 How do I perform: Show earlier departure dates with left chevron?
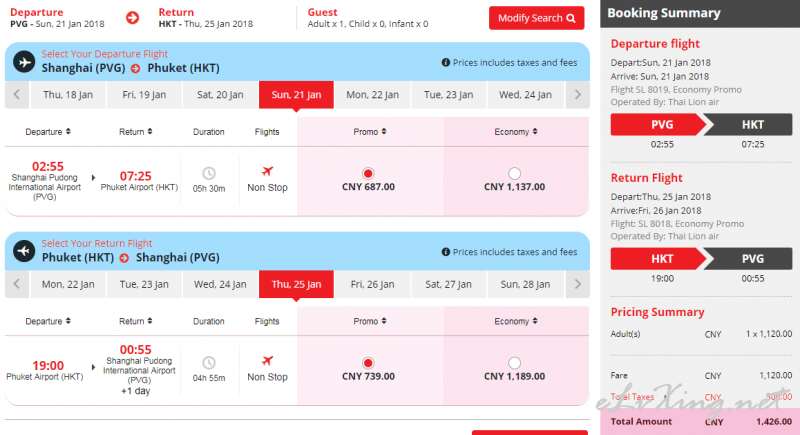tap(17, 95)
